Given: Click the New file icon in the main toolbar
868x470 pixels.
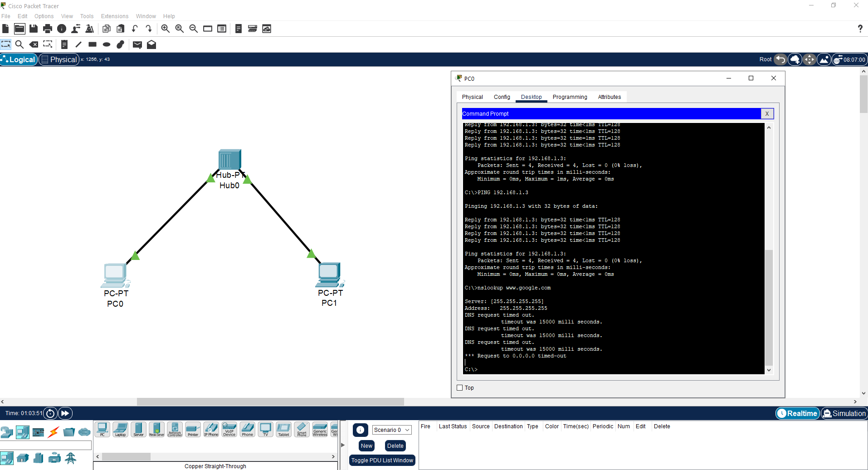Looking at the screenshot, I should click(x=5, y=29).
